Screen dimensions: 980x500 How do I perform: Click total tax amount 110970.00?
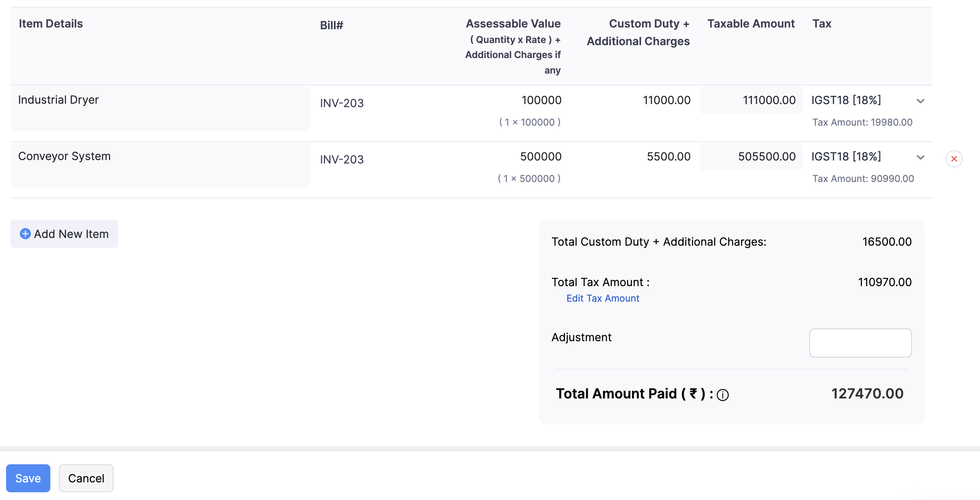[x=884, y=282]
